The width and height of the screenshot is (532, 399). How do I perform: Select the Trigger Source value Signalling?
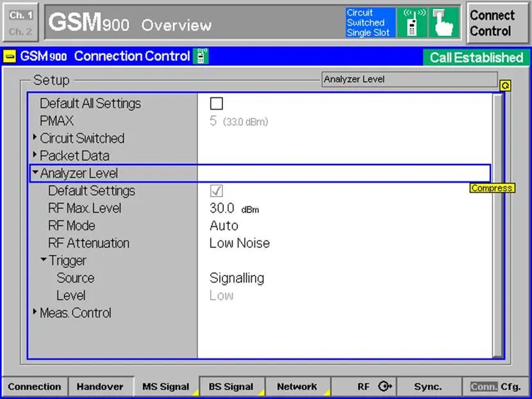pyautogui.click(x=237, y=279)
